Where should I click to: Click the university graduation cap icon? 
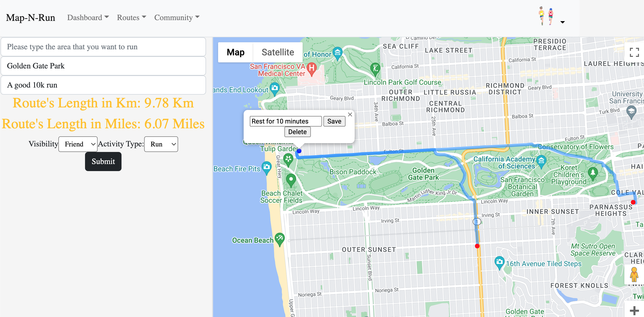[631, 112]
